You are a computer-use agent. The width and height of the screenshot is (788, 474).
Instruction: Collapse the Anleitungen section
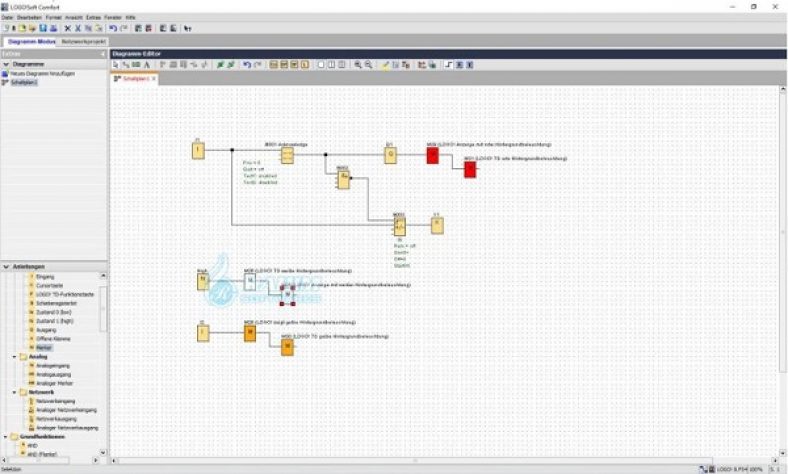click(x=7, y=266)
